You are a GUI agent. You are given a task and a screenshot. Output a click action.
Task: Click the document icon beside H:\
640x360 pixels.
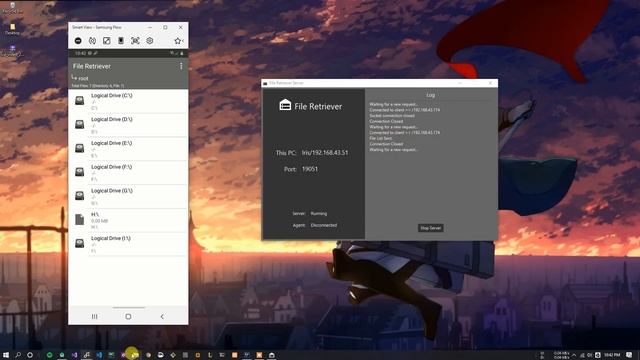coord(80,220)
